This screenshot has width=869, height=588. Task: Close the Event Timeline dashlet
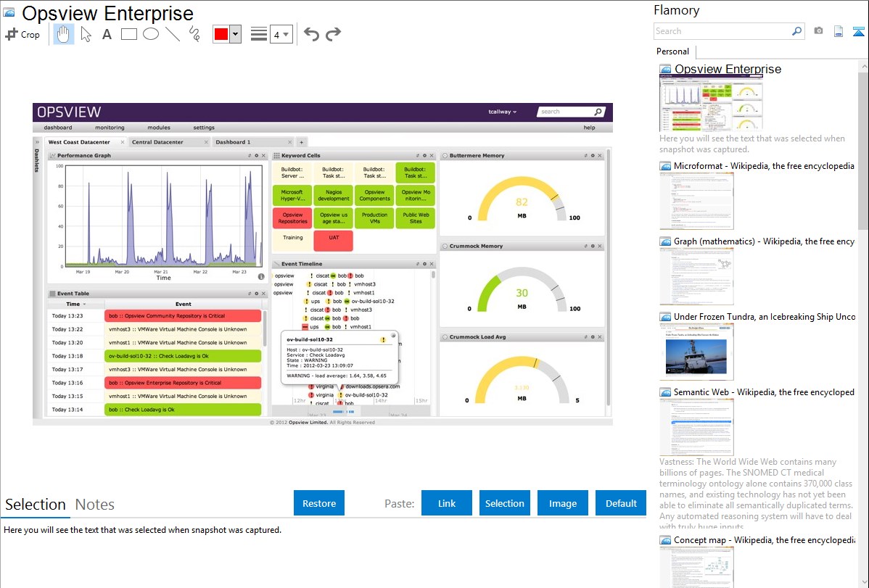click(432, 264)
